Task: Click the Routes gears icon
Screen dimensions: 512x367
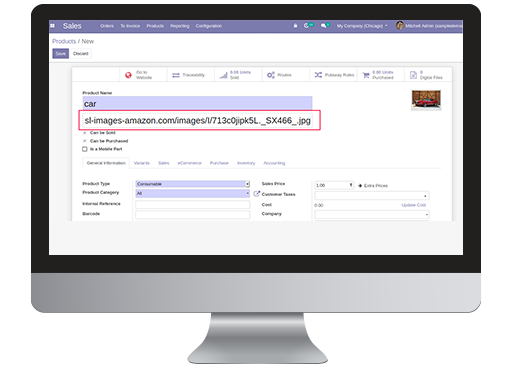Action: point(271,75)
